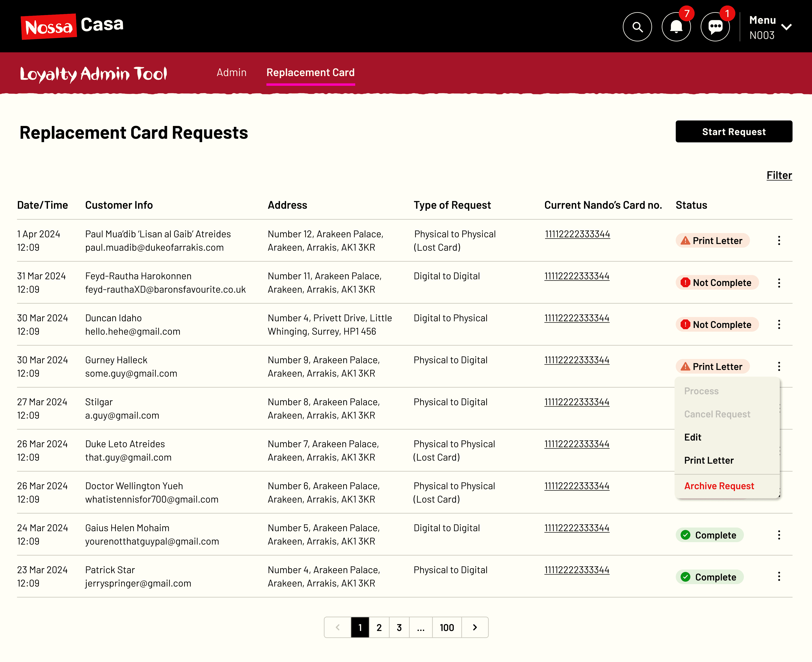Screen dimensions: 812x662
Task: Go to page 2 in pagination
Action: coord(379,627)
